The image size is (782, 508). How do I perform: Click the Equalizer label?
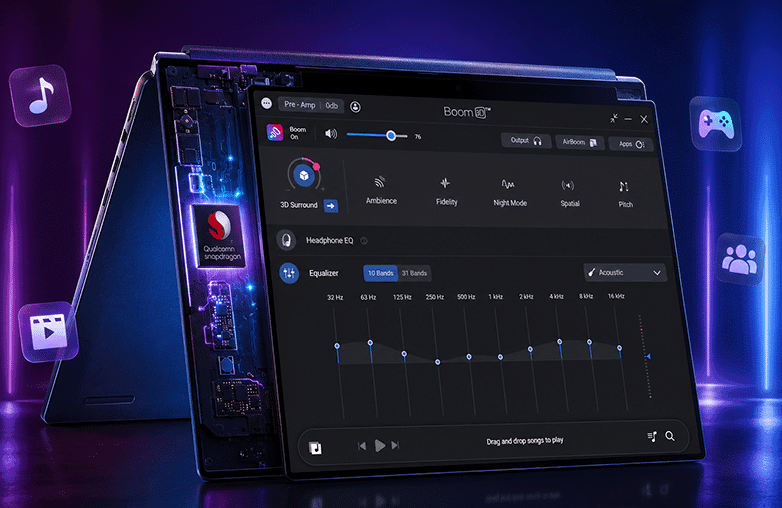[x=324, y=273]
